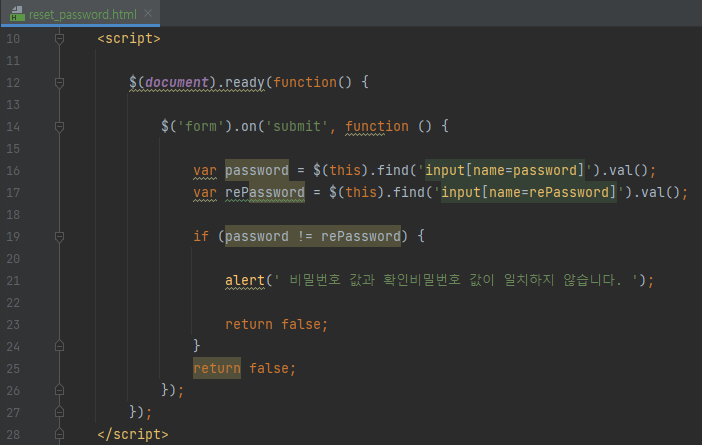Click fold end marker at line 27
This screenshot has width=702, height=445.
coord(59,412)
